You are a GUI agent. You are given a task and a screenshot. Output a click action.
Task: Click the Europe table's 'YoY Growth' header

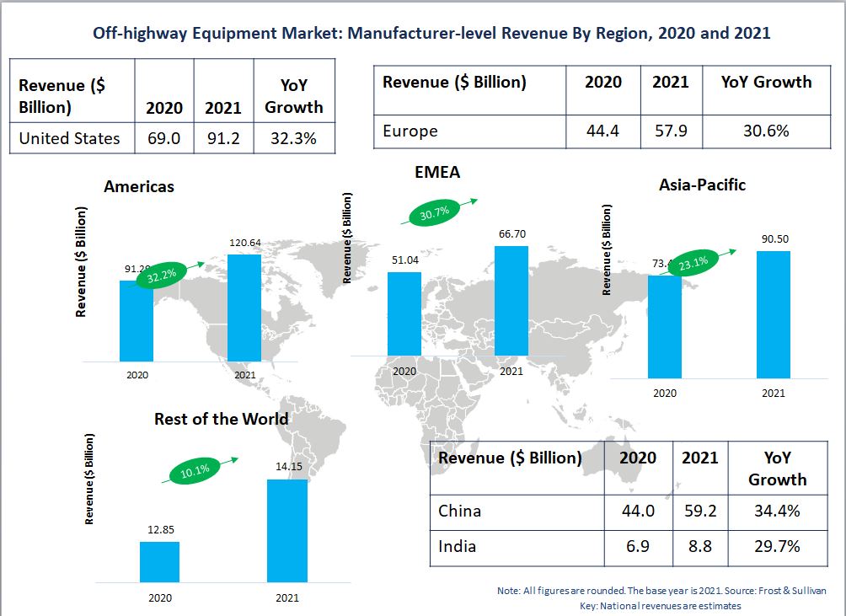click(766, 82)
